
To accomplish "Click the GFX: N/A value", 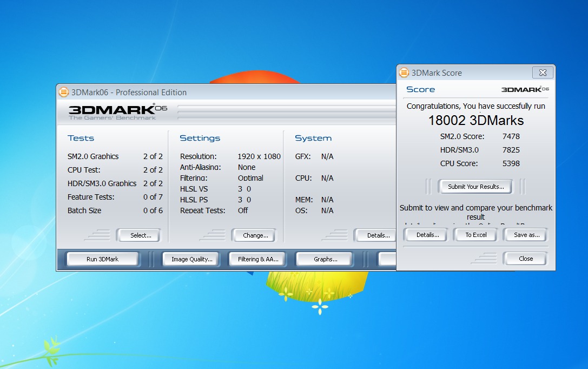I will pyautogui.click(x=327, y=156).
